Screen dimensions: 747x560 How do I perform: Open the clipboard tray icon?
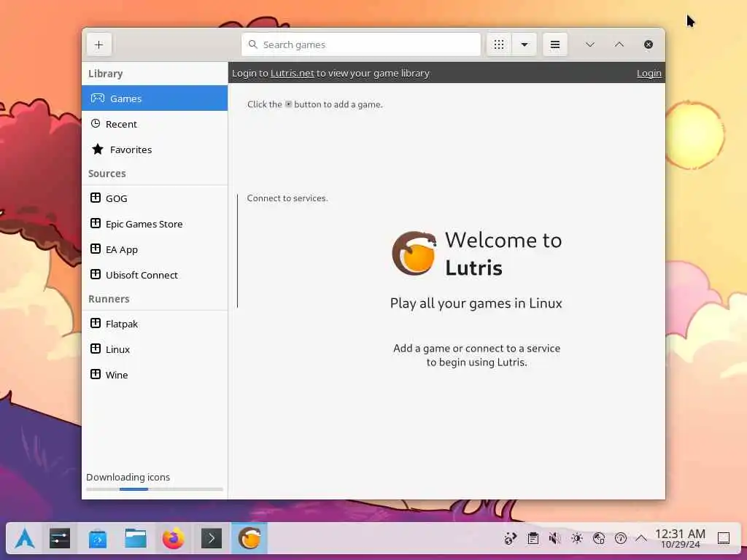click(x=533, y=539)
